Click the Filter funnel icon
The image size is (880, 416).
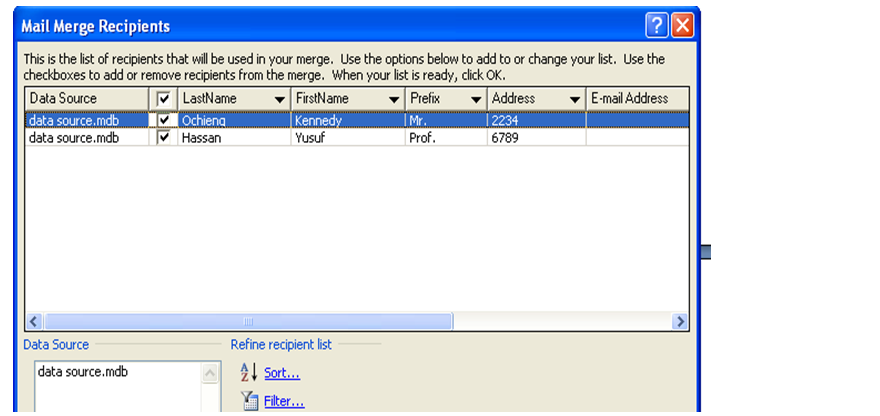click(248, 402)
